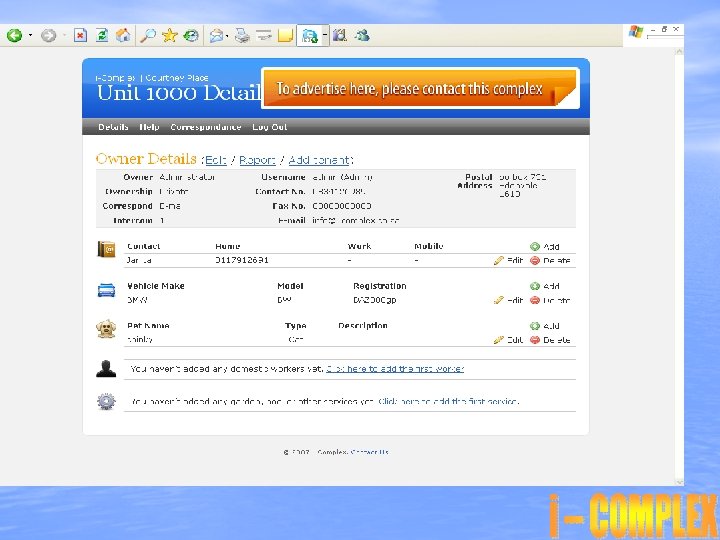This screenshot has height=540, width=720.
Task: Click the scrollbar down arrow
Action: tap(679, 482)
